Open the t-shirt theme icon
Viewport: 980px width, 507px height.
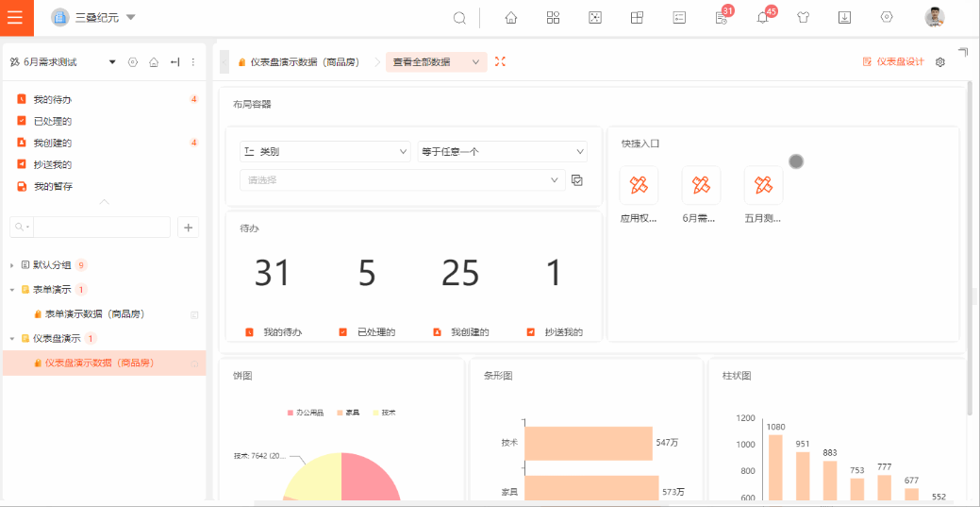pos(803,18)
